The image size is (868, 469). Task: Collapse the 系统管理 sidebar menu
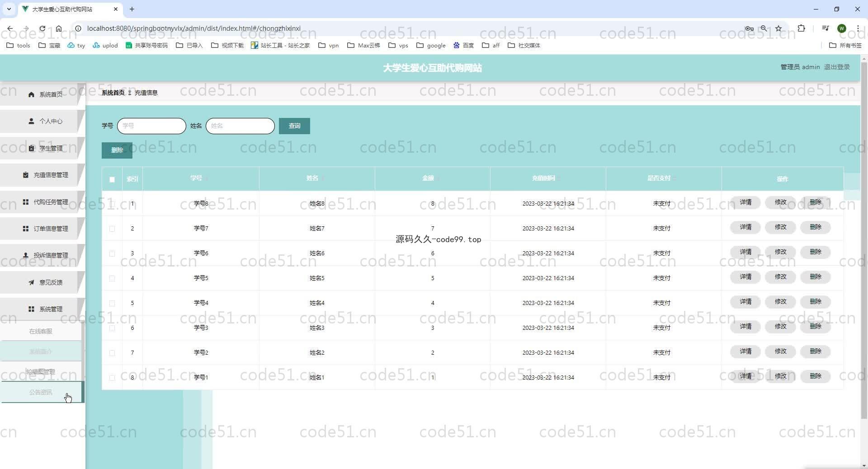[42, 309]
